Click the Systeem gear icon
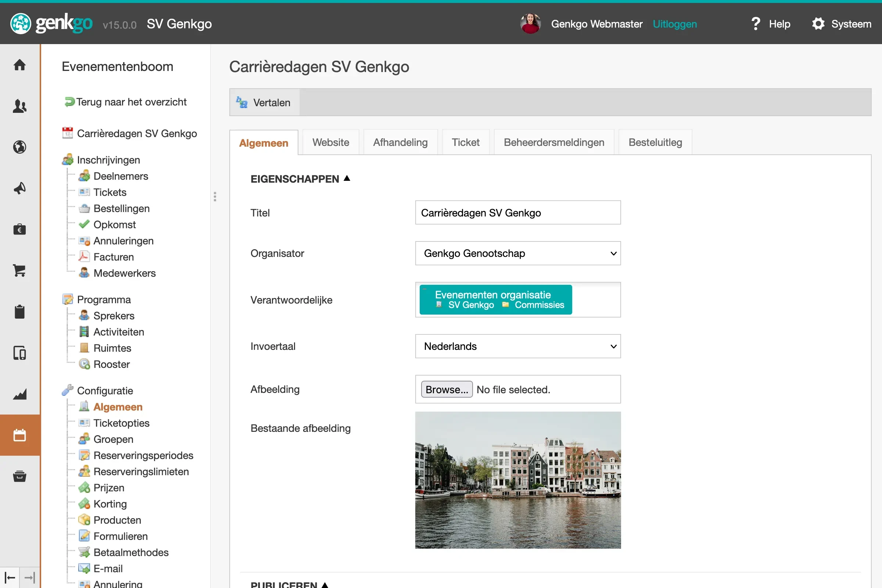 click(x=818, y=24)
